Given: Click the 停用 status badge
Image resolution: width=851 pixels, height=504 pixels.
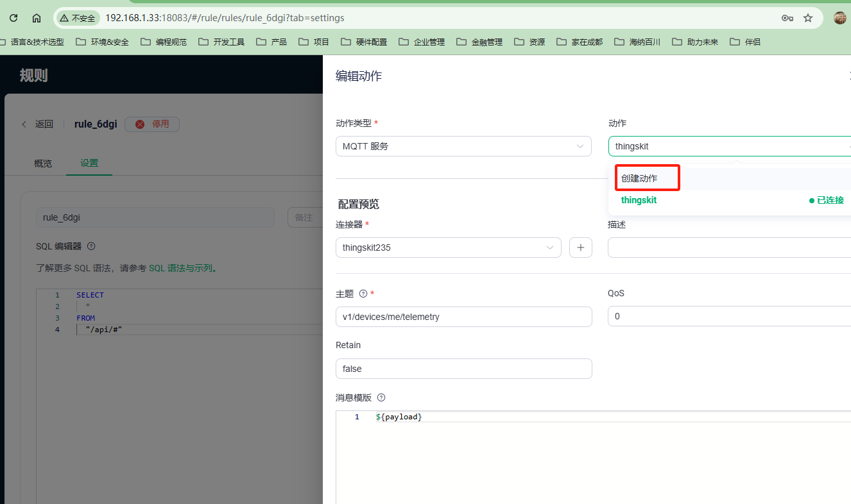Looking at the screenshot, I should click(x=152, y=124).
